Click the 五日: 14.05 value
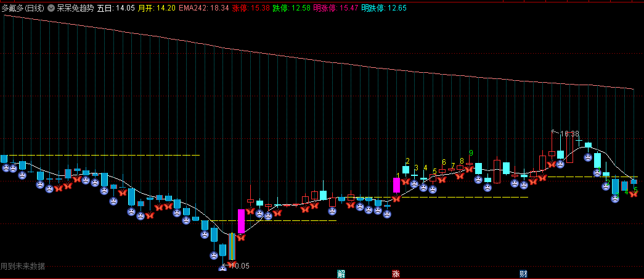Image resolution: width=644 pixels, height=279 pixels. 116,8
